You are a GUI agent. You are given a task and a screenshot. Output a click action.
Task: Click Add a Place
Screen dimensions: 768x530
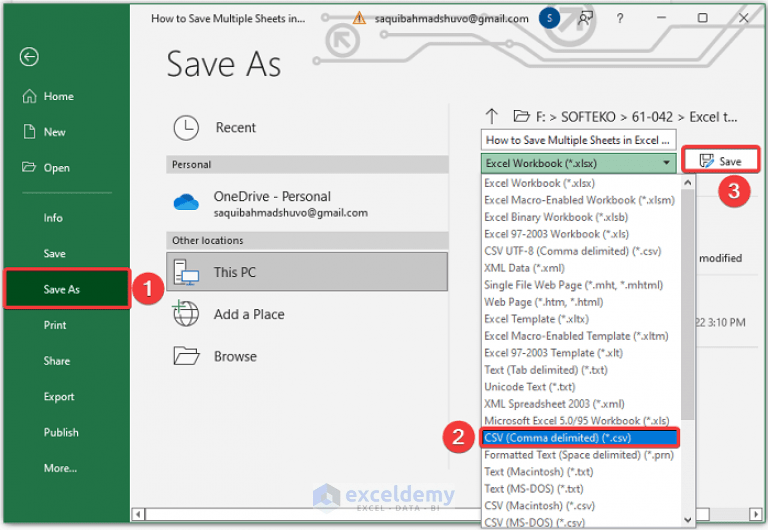click(307, 314)
